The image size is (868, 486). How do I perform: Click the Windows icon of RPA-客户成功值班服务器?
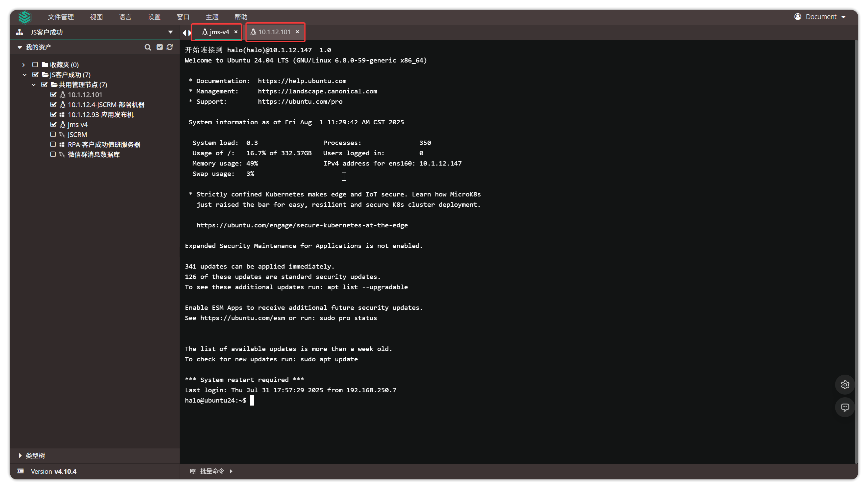[62, 145]
